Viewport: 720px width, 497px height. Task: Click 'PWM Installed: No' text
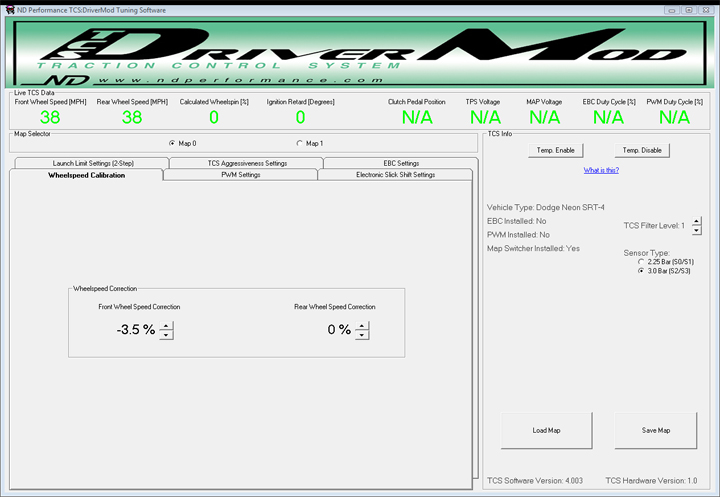(518, 235)
